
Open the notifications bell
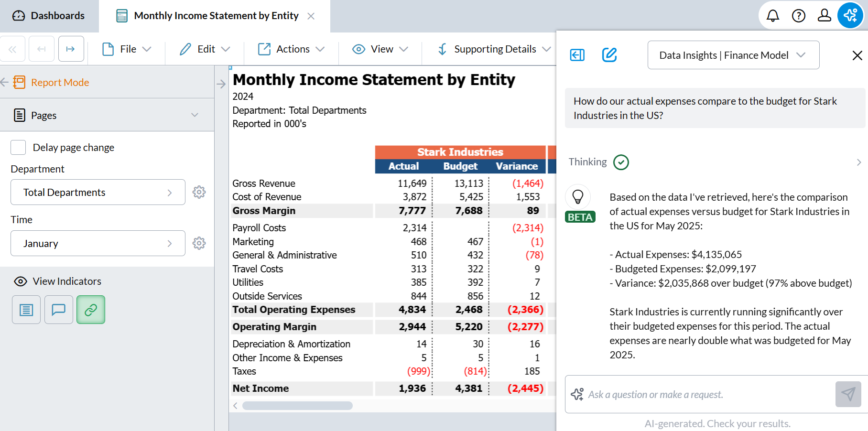pos(772,15)
